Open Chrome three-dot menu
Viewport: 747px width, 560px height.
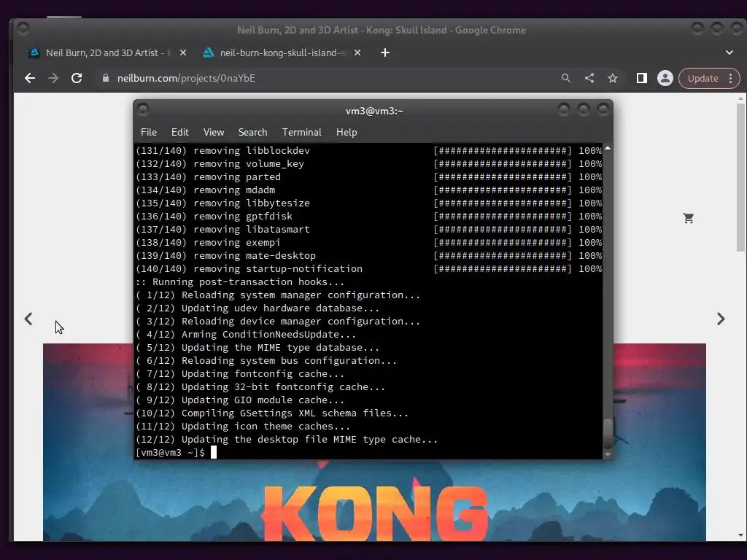pyautogui.click(x=731, y=79)
